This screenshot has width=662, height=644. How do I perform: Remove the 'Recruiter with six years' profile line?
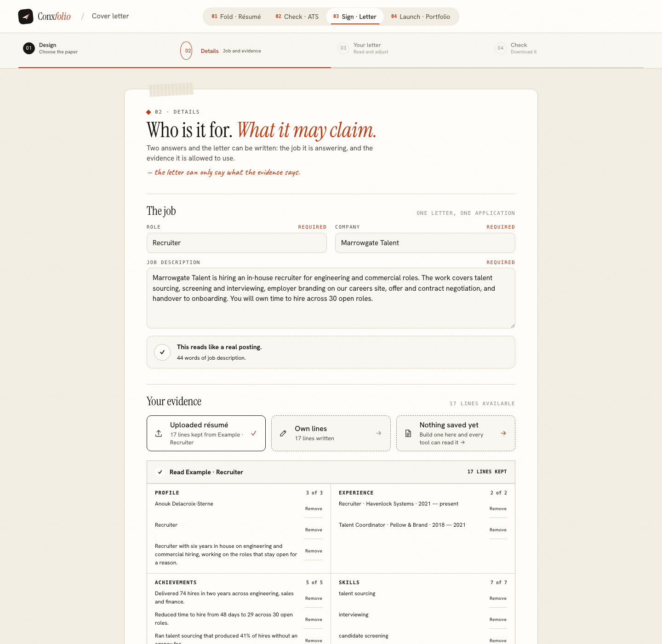point(314,551)
